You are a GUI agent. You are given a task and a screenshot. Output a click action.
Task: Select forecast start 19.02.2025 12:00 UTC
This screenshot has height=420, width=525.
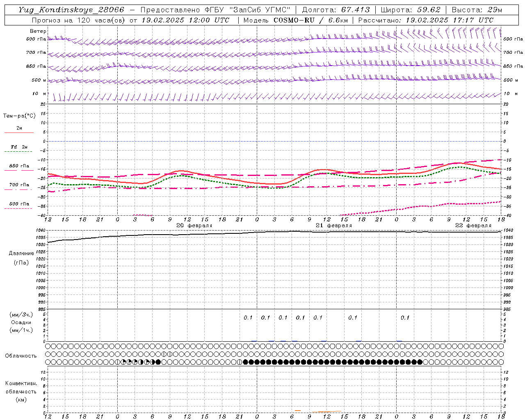(x=185, y=20)
